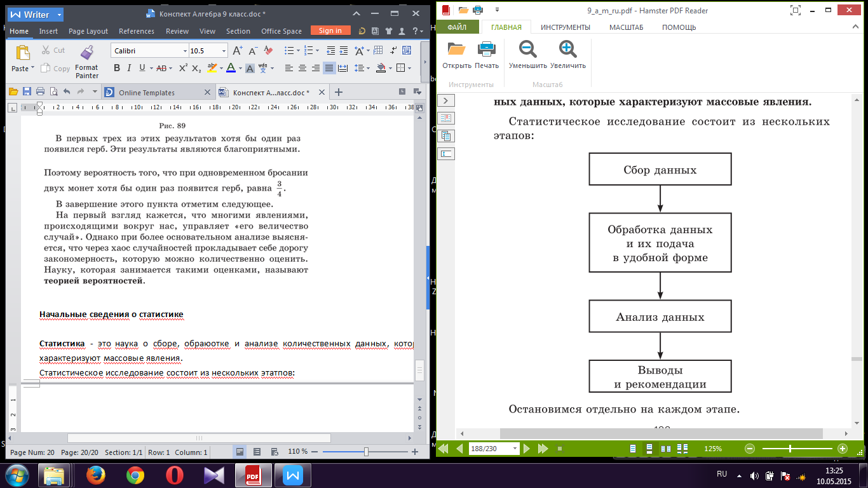The width and height of the screenshot is (868, 488).
Task: Click the Distributed alignment icon
Action: (x=343, y=68)
